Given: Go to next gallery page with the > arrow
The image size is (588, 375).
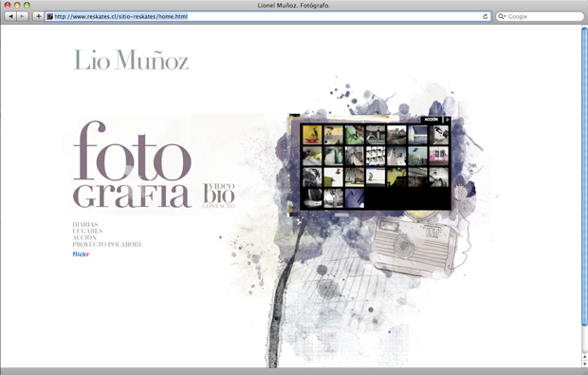Looking at the screenshot, I should [x=447, y=120].
